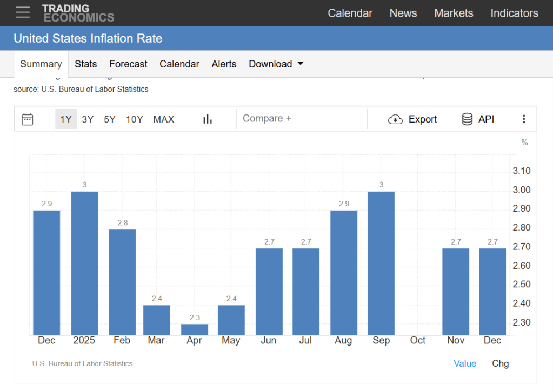Open the three-dot chart options menu
The image size is (553, 392).
tap(523, 119)
